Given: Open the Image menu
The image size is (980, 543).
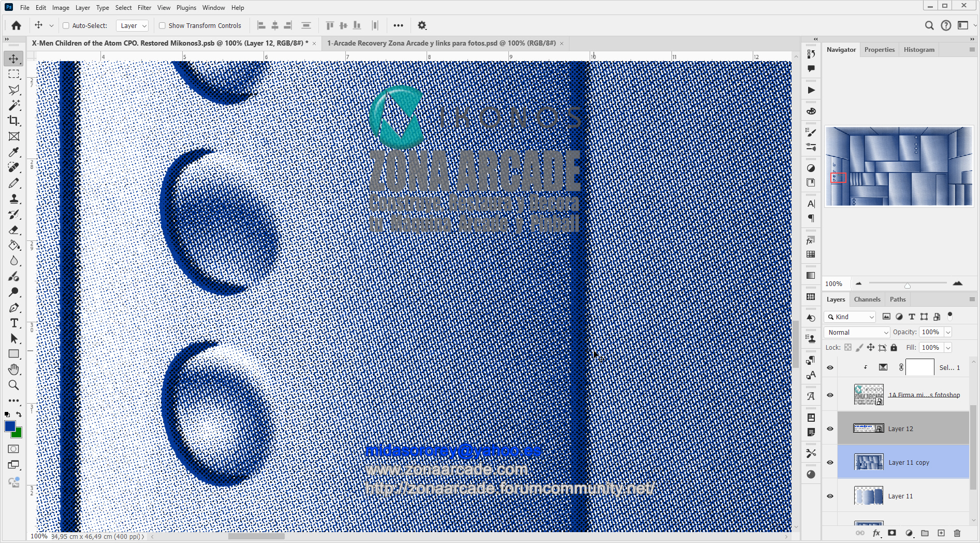Looking at the screenshot, I should coord(61,8).
